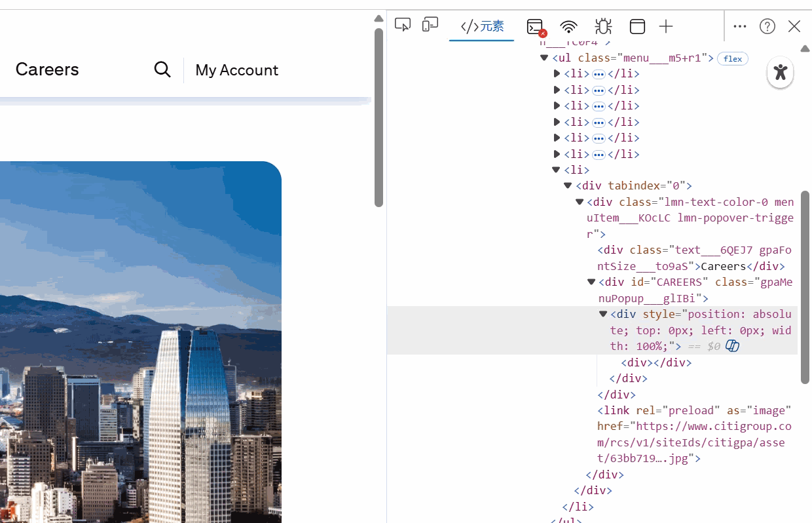This screenshot has width=812, height=523.
Task: Collapse the selected div style position node
Action: point(603,314)
